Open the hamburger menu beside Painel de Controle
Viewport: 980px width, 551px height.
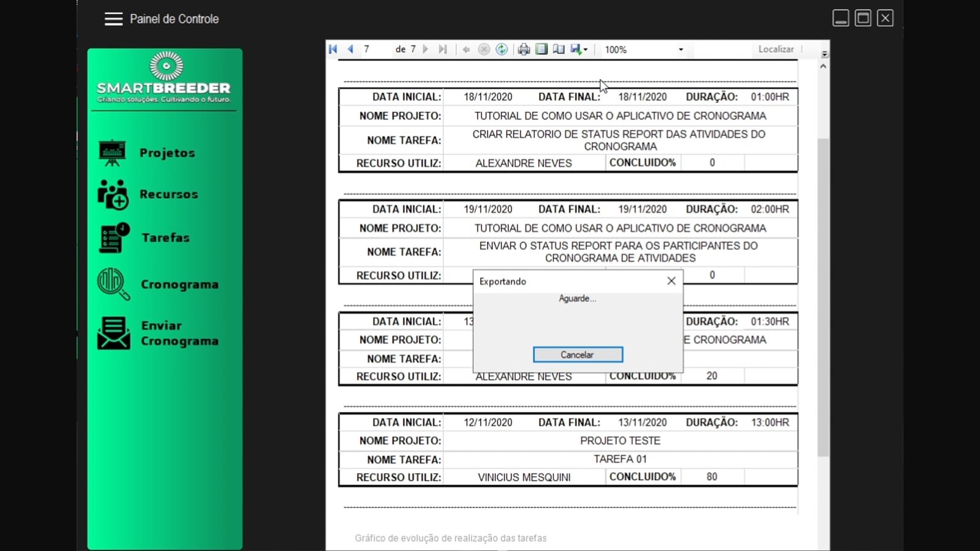113,19
